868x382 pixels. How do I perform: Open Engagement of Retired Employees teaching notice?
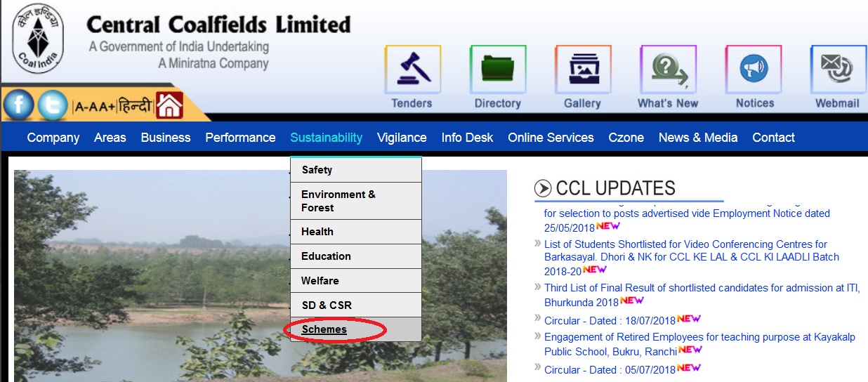coord(699,344)
